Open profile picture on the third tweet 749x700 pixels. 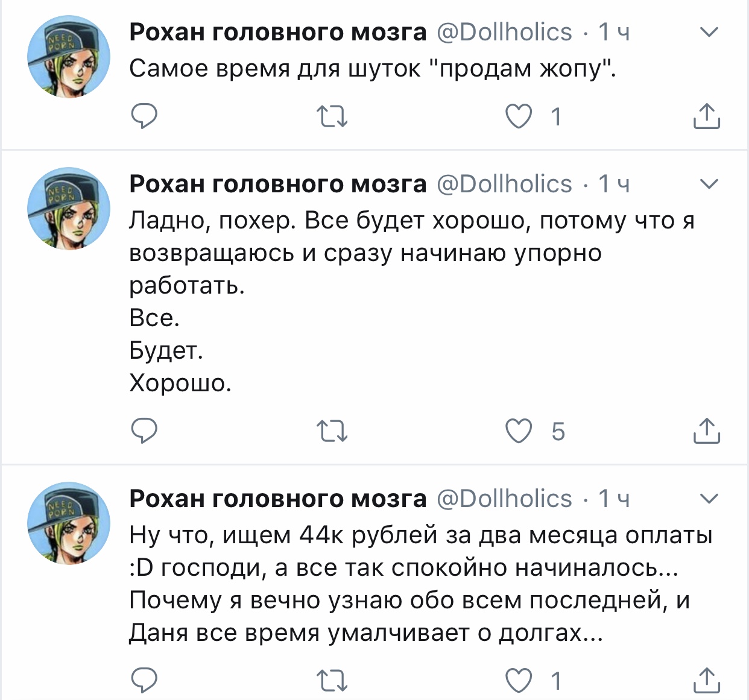tap(69, 523)
